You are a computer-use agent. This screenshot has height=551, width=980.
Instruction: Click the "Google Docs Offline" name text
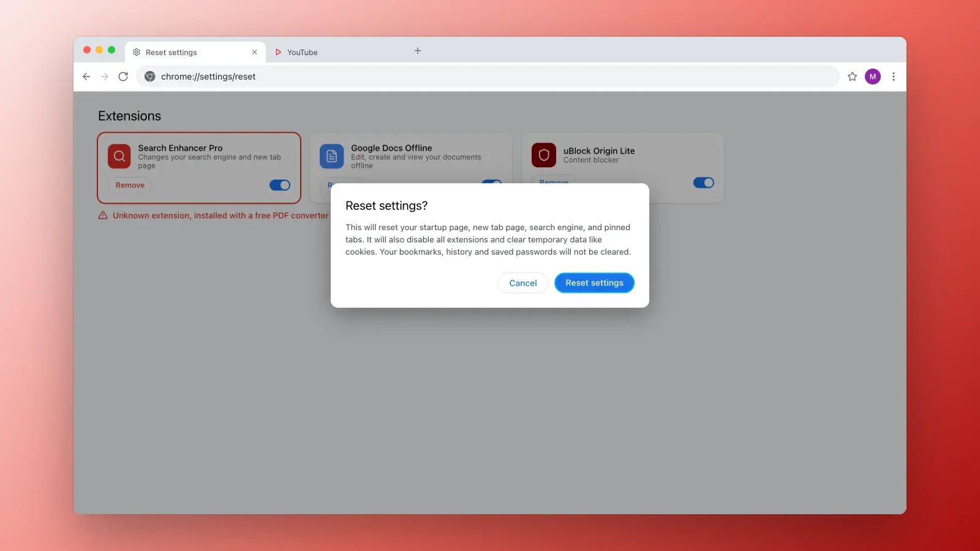tap(391, 148)
